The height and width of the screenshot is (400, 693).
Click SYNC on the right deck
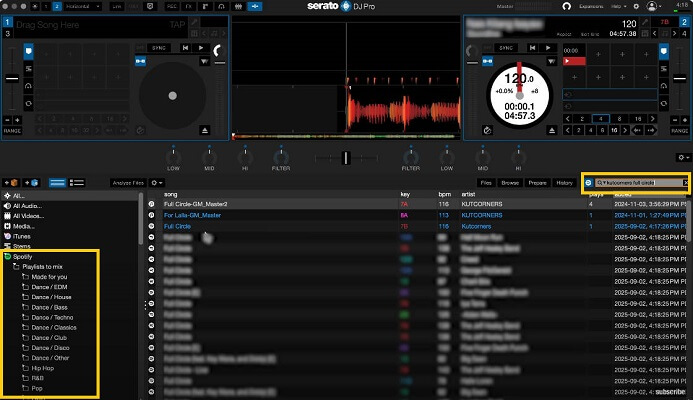506,48
